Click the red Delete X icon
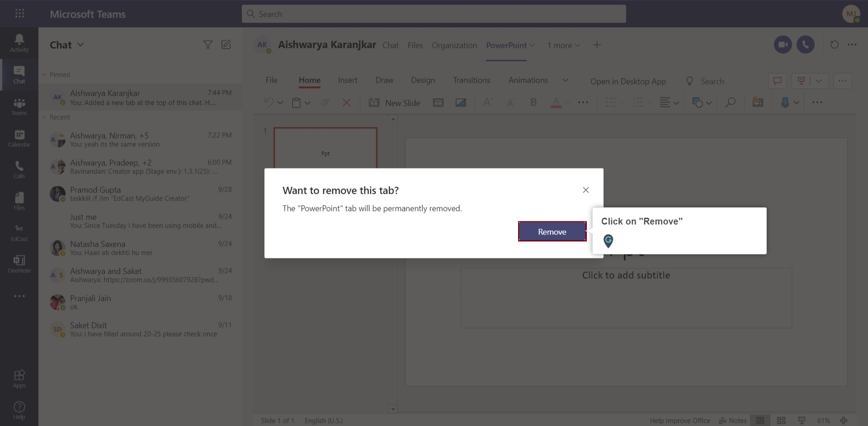Viewport: 868px width, 426px height. 346,103
